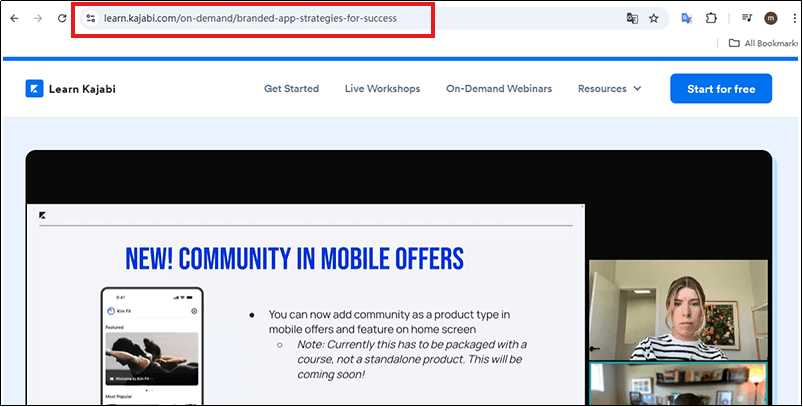
Task: Reload the current page
Action: pos(62,18)
